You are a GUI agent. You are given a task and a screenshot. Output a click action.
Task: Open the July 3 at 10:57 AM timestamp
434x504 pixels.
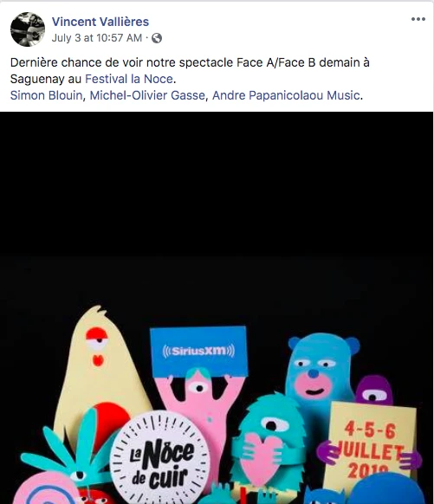pyautogui.click(x=97, y=38)
